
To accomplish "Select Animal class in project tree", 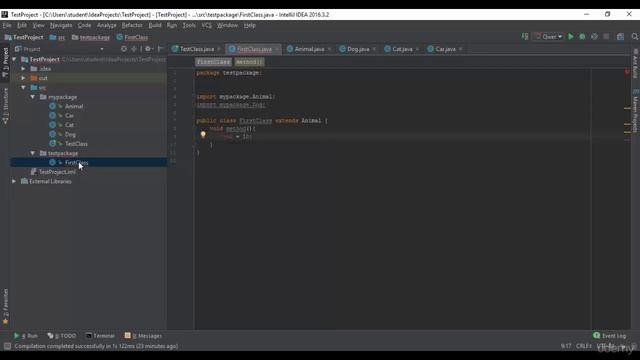I will pos(74,106).
